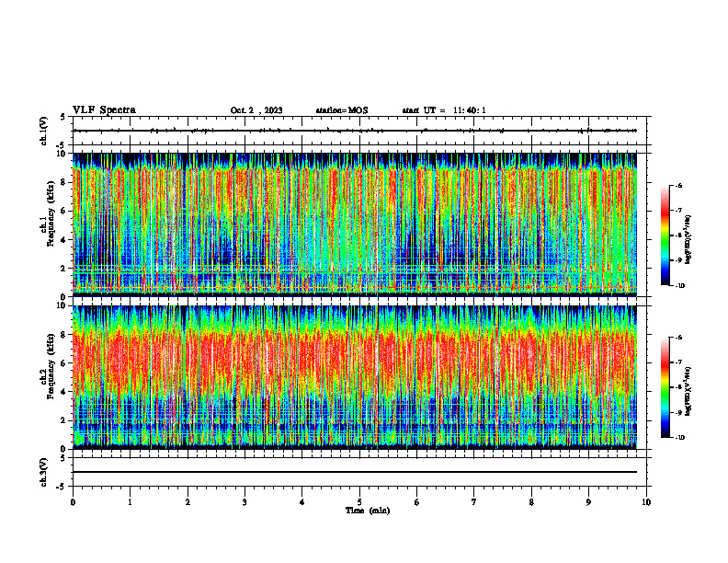Image resolution: width=728 pixels, height=563 pixels.
Task: Click the time axis tick label "7"
Action: pyautogui.click(x=474, y=502)
